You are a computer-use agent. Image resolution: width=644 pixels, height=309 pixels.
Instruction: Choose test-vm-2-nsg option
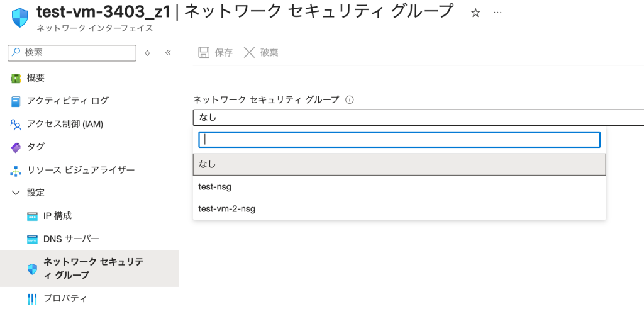click(x=226, y=208)
